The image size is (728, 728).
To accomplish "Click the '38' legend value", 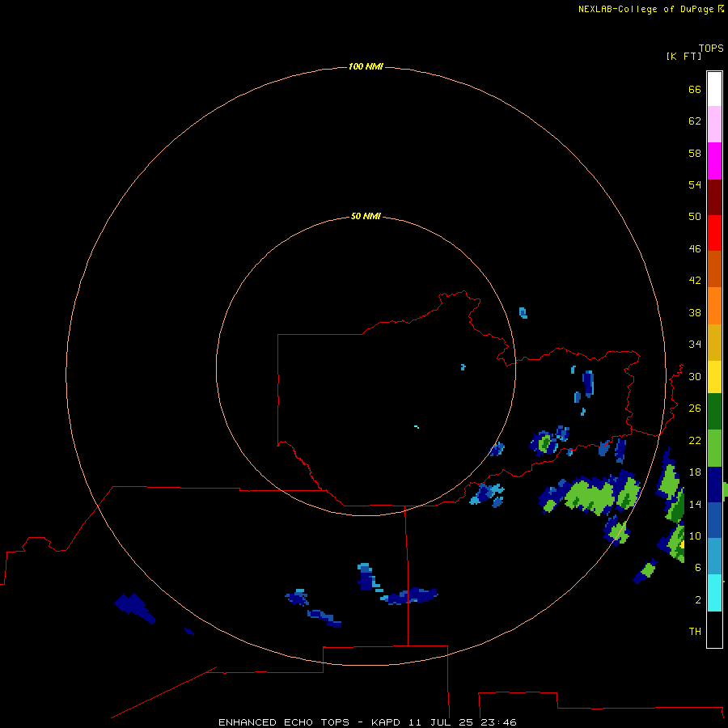I will pos(695,313).
